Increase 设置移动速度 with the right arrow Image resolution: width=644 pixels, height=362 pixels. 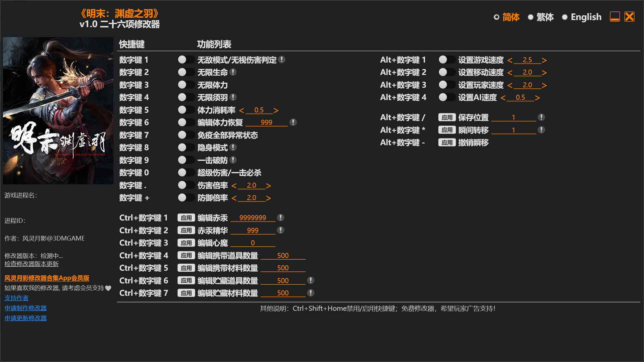coord(545,72)
